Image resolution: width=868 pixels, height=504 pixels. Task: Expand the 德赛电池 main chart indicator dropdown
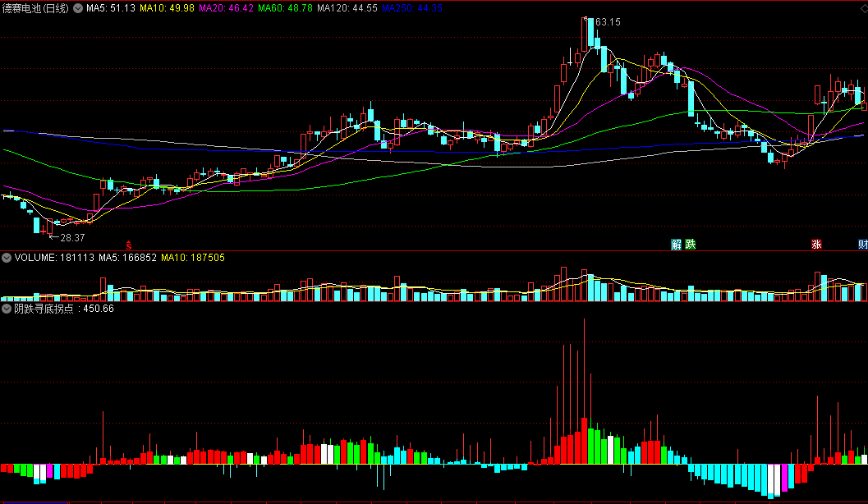tap(78, 8)
